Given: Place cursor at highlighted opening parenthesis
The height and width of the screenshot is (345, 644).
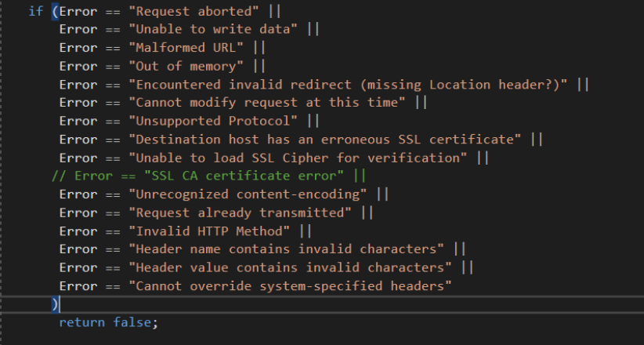Looking at the screenshot, I should pyautogui.click(x=55, y=11).
